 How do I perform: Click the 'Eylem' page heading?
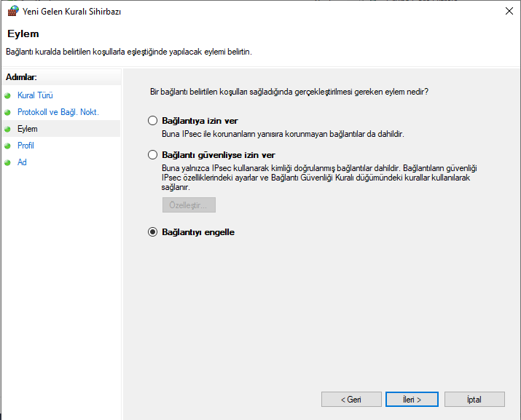[x=23, y=34]
